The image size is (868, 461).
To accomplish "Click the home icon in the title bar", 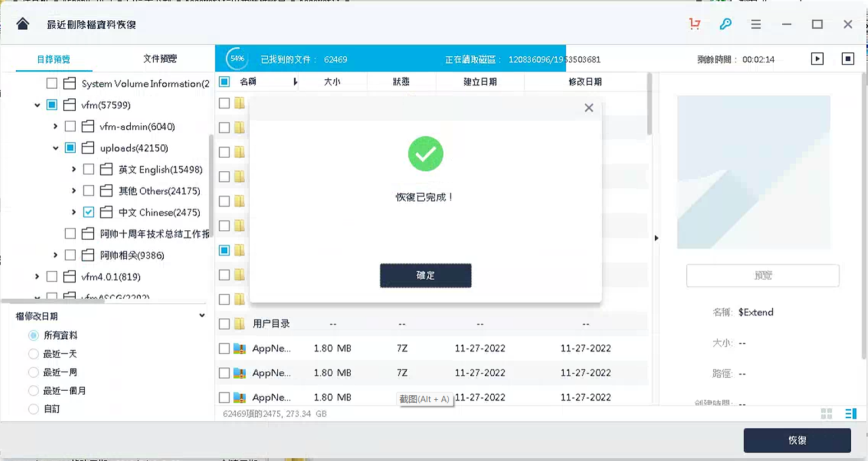I will [22, 24].
